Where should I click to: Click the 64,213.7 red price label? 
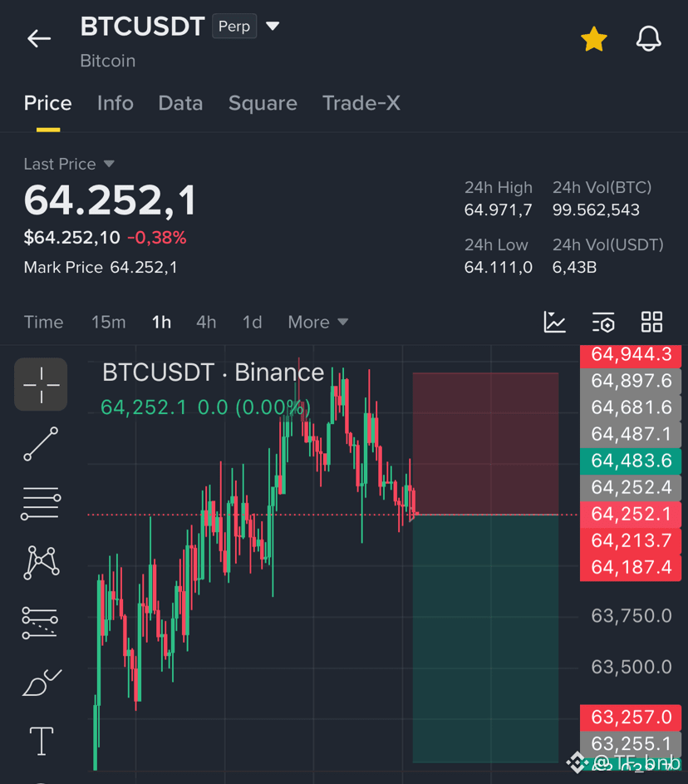(631, 540)
